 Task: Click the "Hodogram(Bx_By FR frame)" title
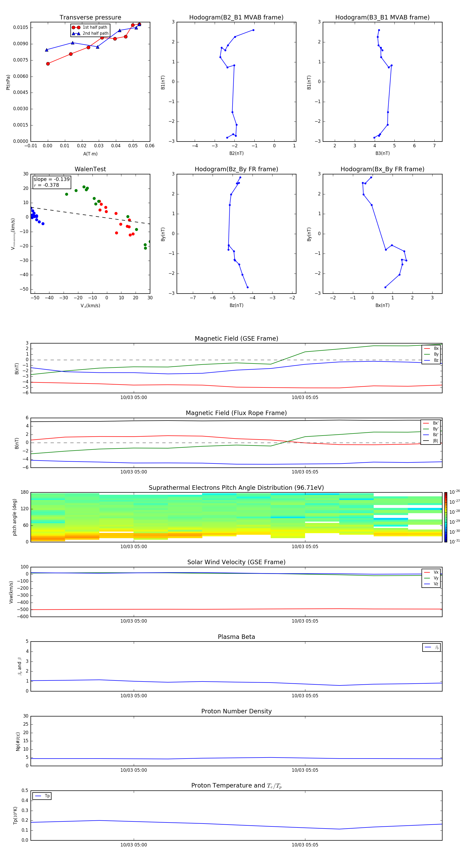click(x=382, y=169)
